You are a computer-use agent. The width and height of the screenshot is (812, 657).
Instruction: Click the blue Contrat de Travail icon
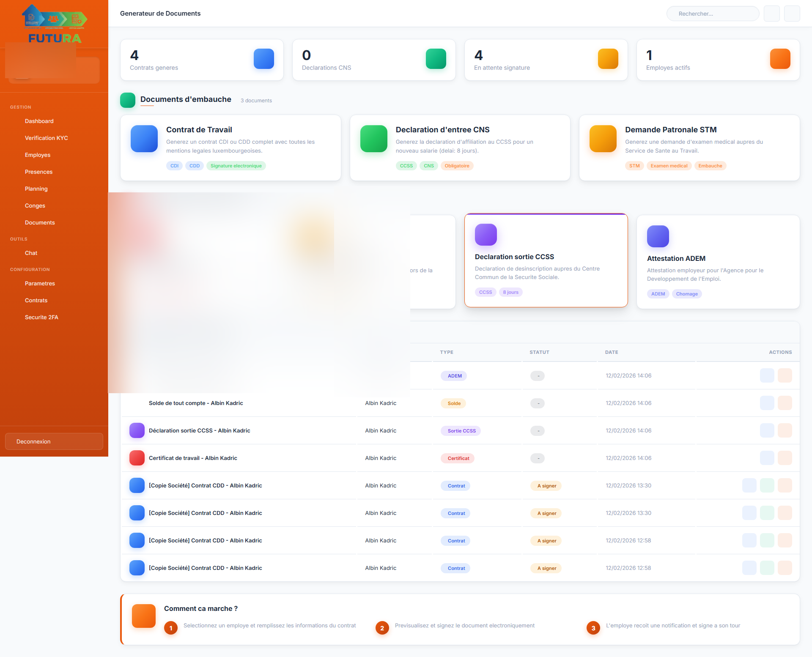pos(144,139)
